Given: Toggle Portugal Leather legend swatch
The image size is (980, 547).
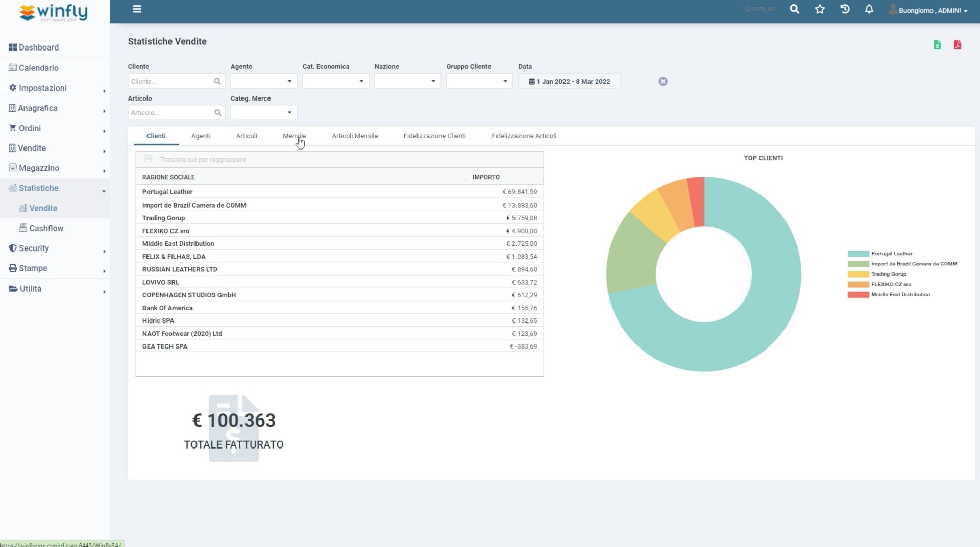Looking at the screenshot, I should pyautogui.click(x=858, y=254).
